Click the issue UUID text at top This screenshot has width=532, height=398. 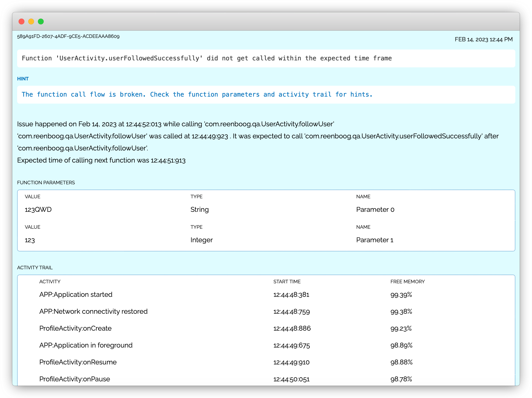click(x=68, y=36)
